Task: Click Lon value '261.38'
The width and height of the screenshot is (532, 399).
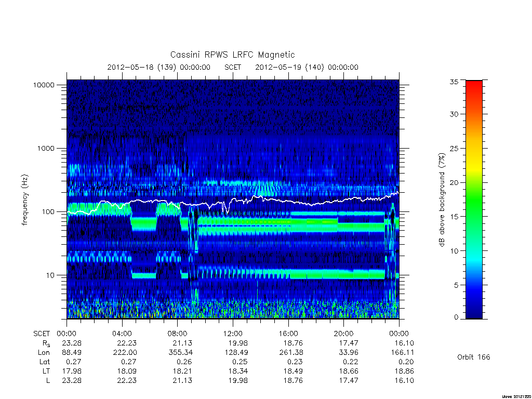Action: (291, 353)
